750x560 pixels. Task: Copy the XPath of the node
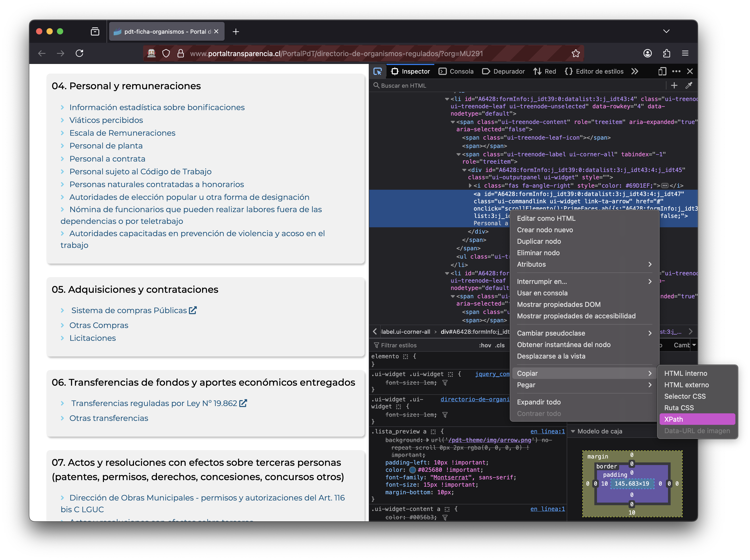(x=698, y=419)
